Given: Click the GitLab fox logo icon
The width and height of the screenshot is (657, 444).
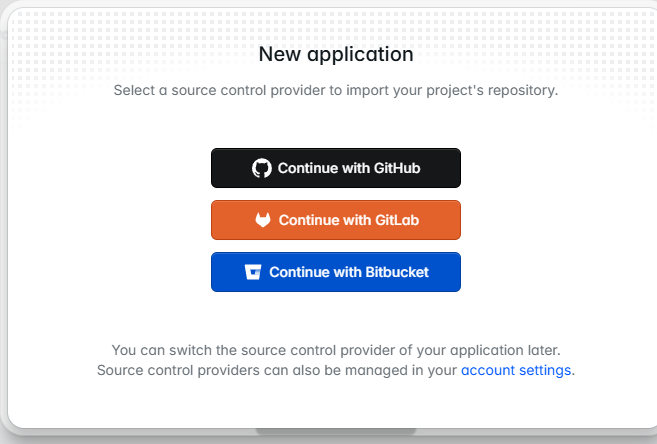Looking at the screenshot, I should [x=263, y=220].
